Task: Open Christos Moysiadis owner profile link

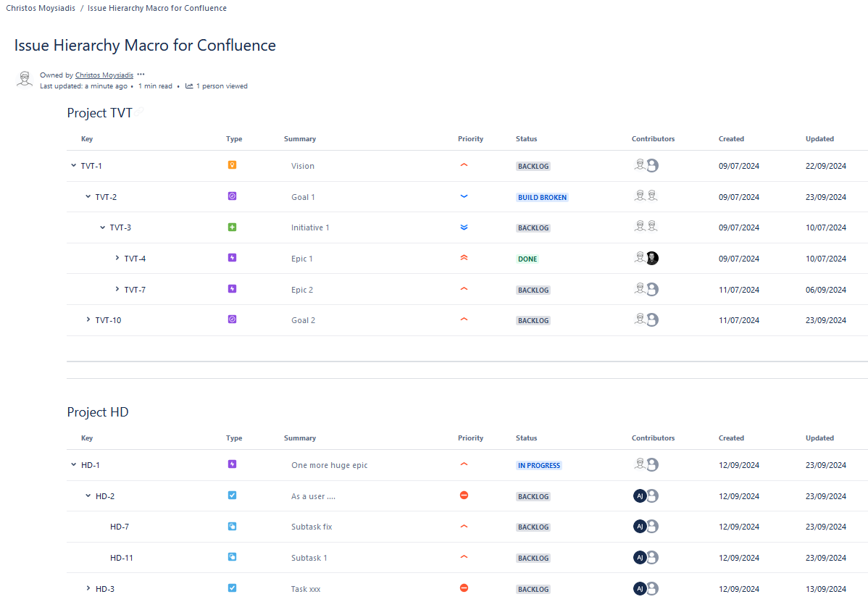Action: [x=104, y=75]
